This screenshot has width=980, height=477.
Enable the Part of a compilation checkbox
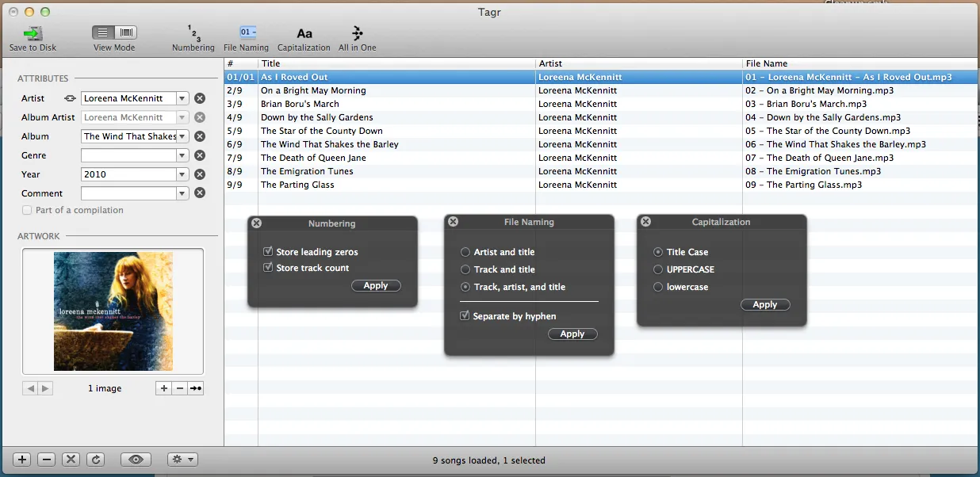29,210
